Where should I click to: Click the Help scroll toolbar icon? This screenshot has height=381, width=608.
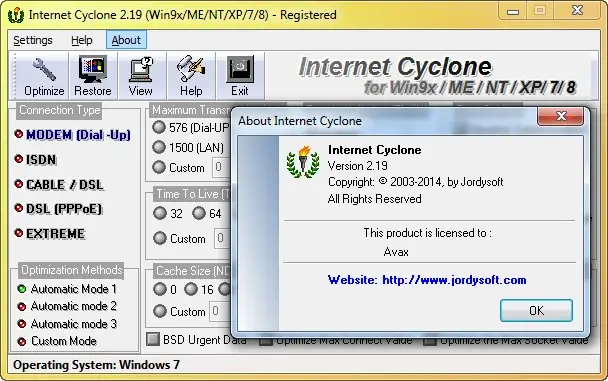click(x=191, y=76)
